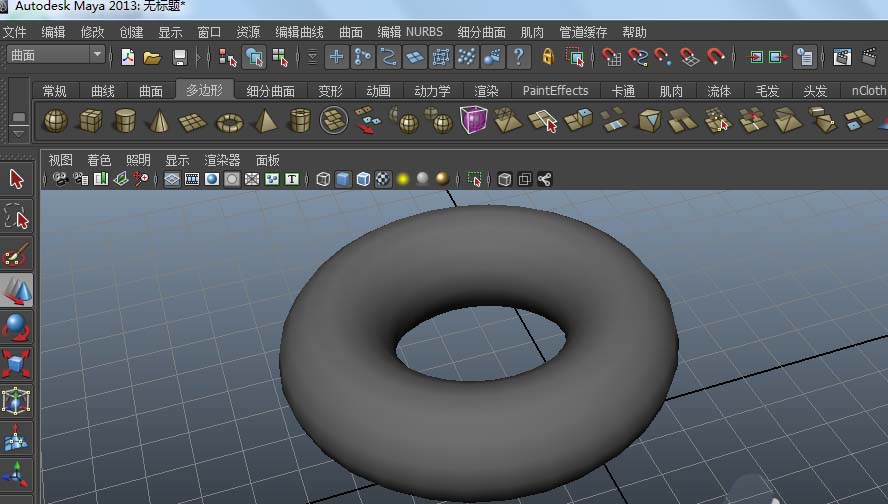
Task: Click the render current frame clapperboard icon
Action: tap(842, 57)
